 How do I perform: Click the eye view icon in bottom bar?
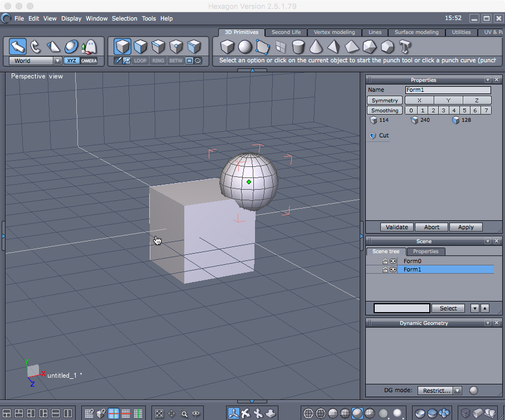point(196,413)
